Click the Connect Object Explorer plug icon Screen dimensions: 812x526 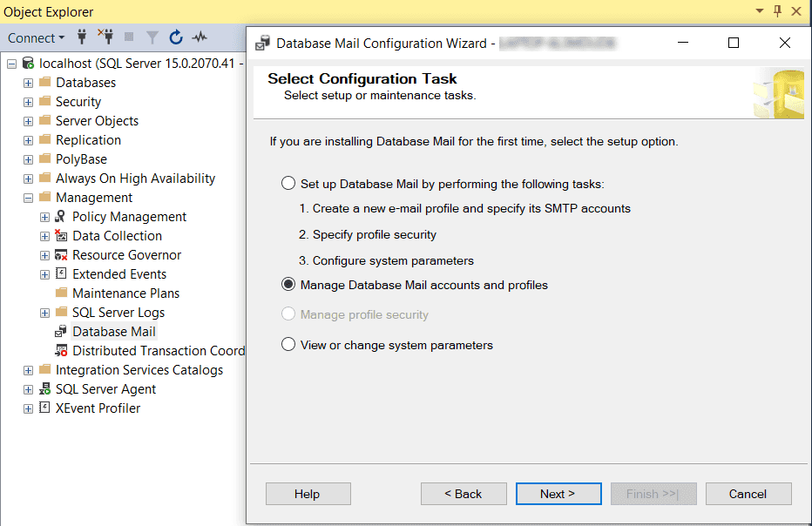click(83, 37)
